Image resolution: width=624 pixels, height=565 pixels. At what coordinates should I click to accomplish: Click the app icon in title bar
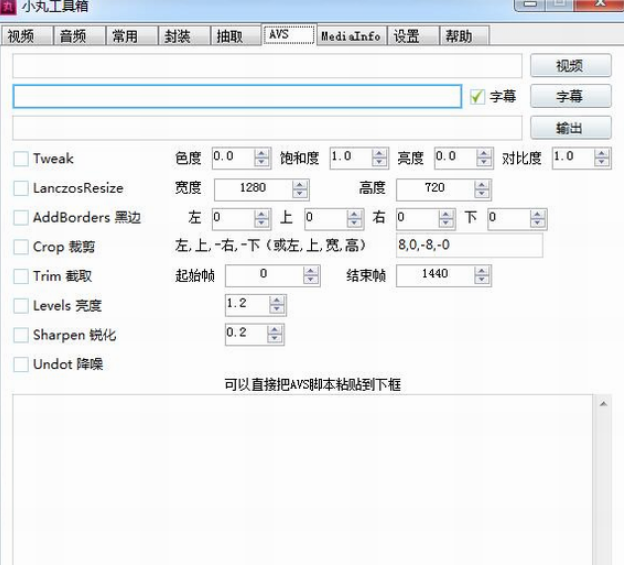(10, 9)
